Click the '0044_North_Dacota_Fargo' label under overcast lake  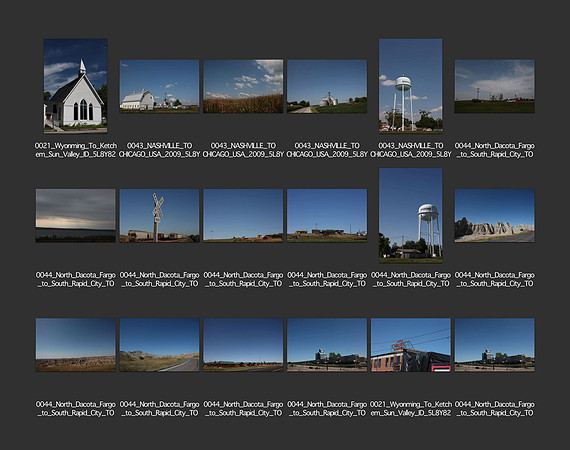click(76, 275)
